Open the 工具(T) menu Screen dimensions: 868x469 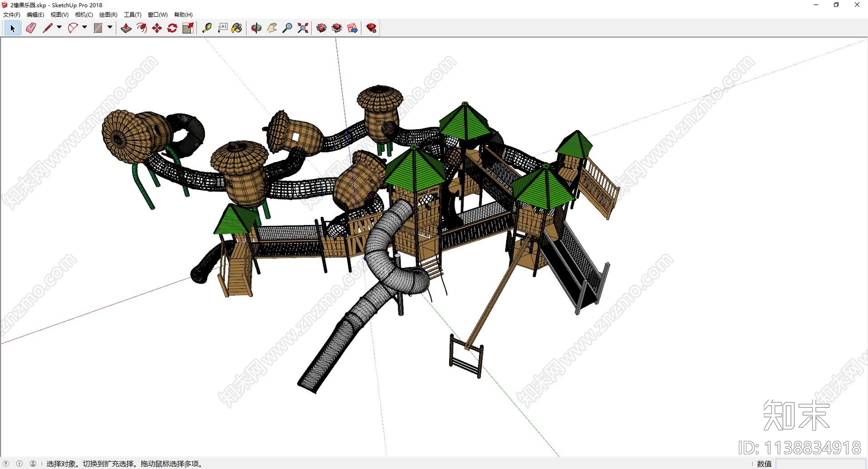pyautogui.click(x=133, y=15)
